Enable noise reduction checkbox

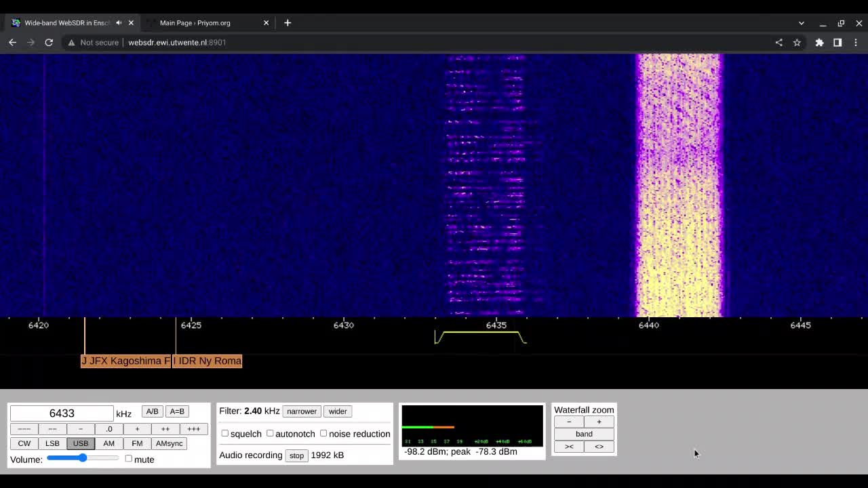(x=323, y=434)
